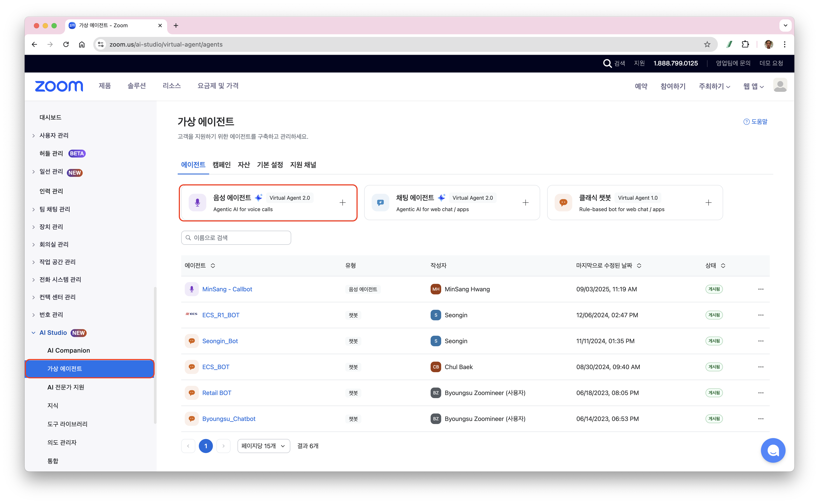Screen dimensions: 819x504
Task: Bookmark page with star icon
Action: (707, 44)
